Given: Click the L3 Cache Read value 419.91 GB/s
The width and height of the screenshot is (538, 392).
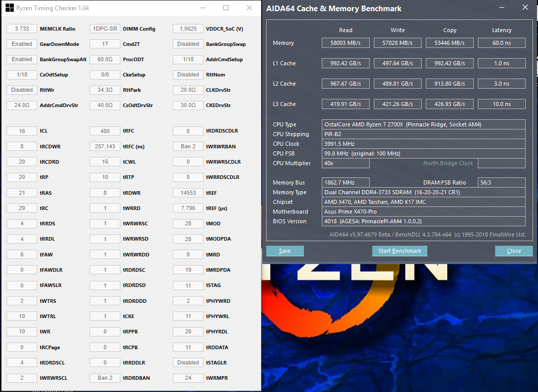Looking at the screenshot, I should coord(346,104).
